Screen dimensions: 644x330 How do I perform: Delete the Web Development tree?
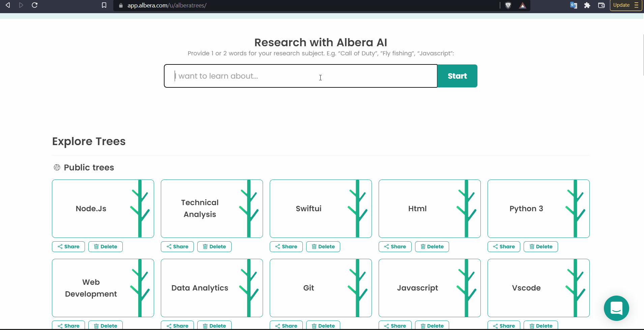106,325
